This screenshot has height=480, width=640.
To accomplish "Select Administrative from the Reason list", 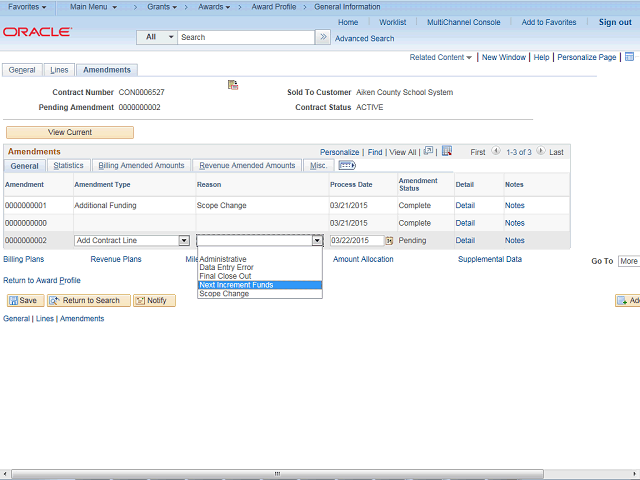I will 260,259.
